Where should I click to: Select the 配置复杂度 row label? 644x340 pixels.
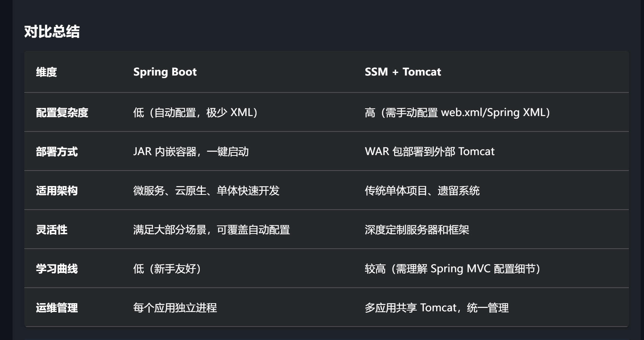(x=62, y=112)
